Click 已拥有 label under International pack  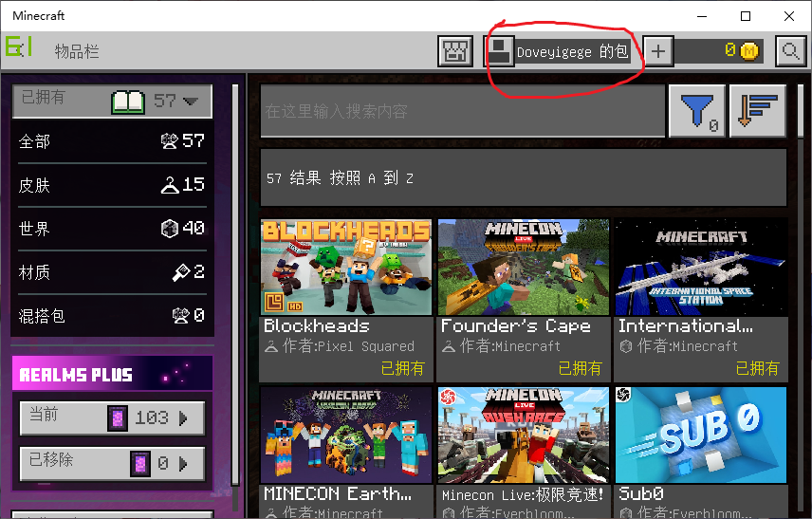[x=757, y=368]
